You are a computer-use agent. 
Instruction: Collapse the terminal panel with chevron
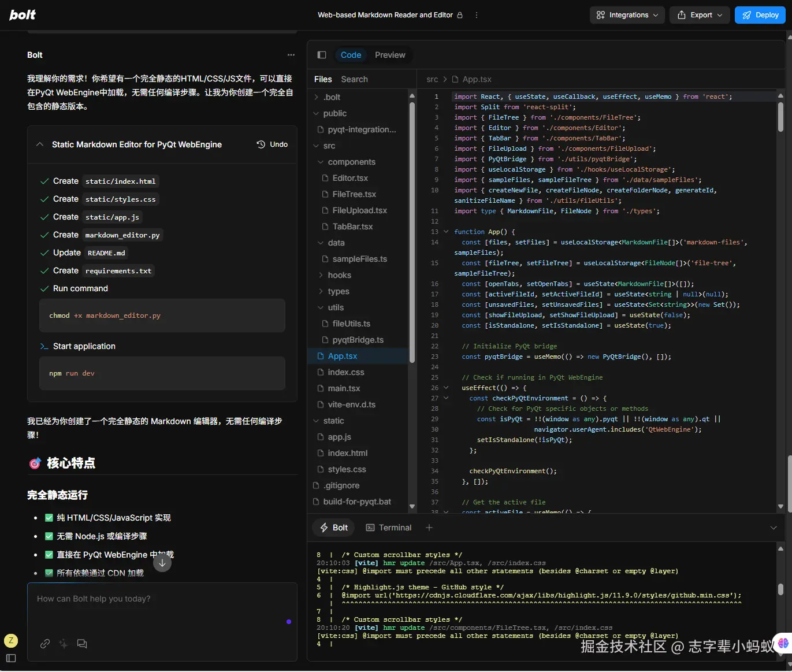point(774,528)
